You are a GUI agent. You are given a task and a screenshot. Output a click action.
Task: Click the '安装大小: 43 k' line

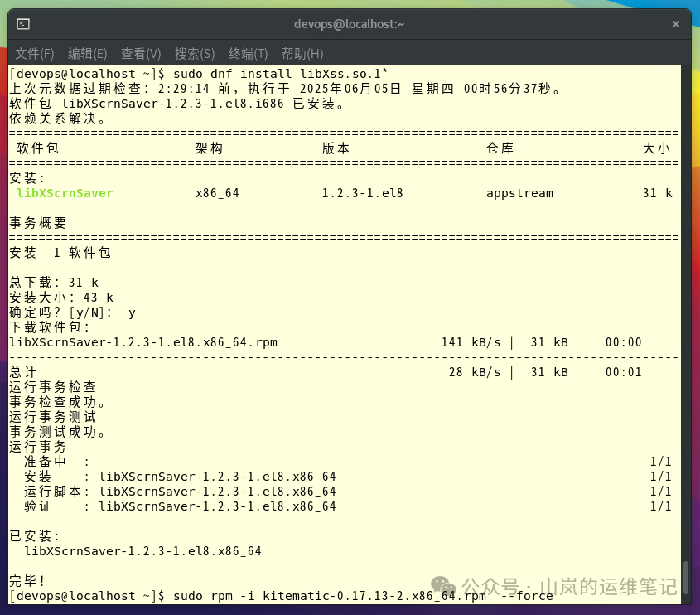(61, 297)
